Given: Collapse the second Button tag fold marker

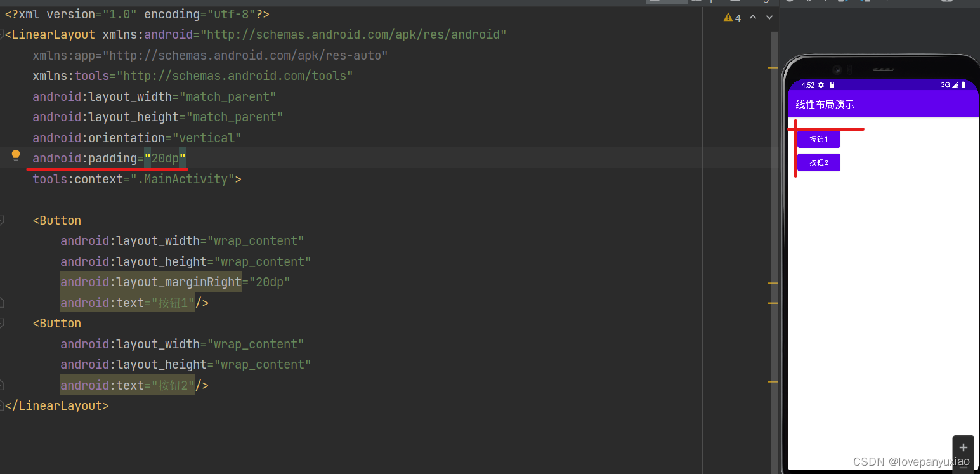Looking at the screenshot, I should coord(2,324).
